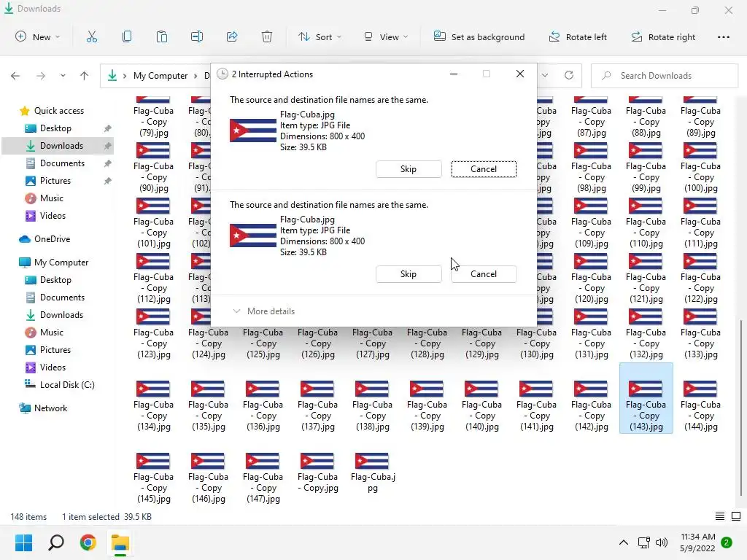Click the Rename icon in toolbar
The width and height of the screenshot is (747, 560).
(x=197, y=36)
